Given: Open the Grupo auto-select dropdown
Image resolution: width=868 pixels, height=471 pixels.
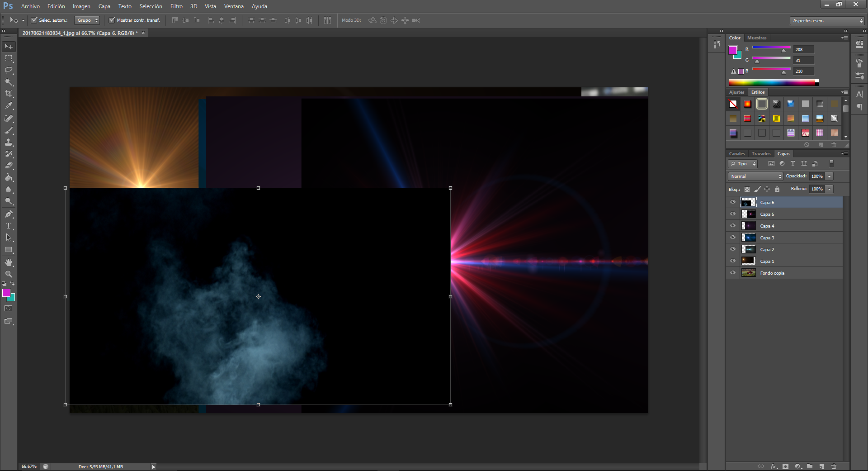Looking at the screenshot, I should (87, 20).
